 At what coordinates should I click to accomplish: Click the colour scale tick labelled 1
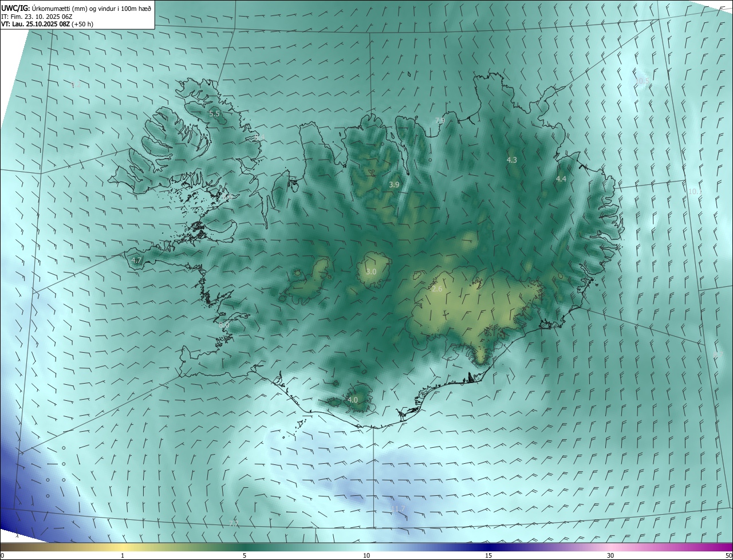coord(123,555)
